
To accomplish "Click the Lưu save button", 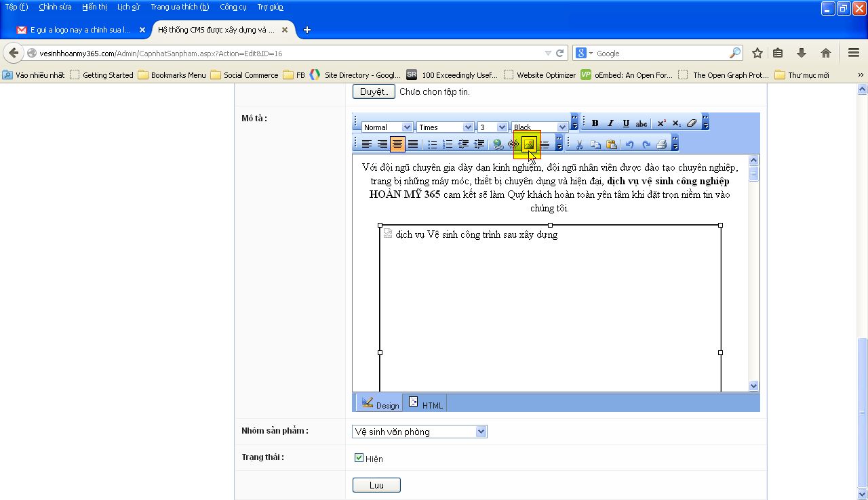I will click(x=376, y=485).
